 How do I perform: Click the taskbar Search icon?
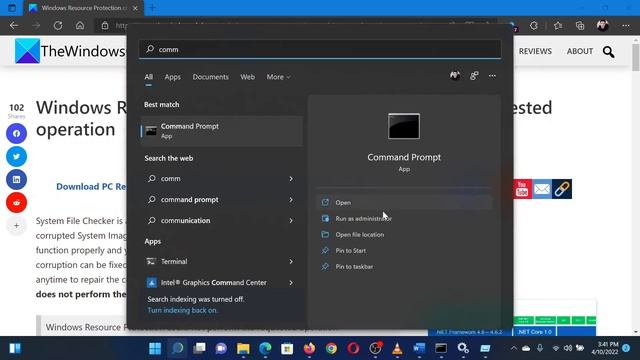pyautogui.click(x=177, y=348)
